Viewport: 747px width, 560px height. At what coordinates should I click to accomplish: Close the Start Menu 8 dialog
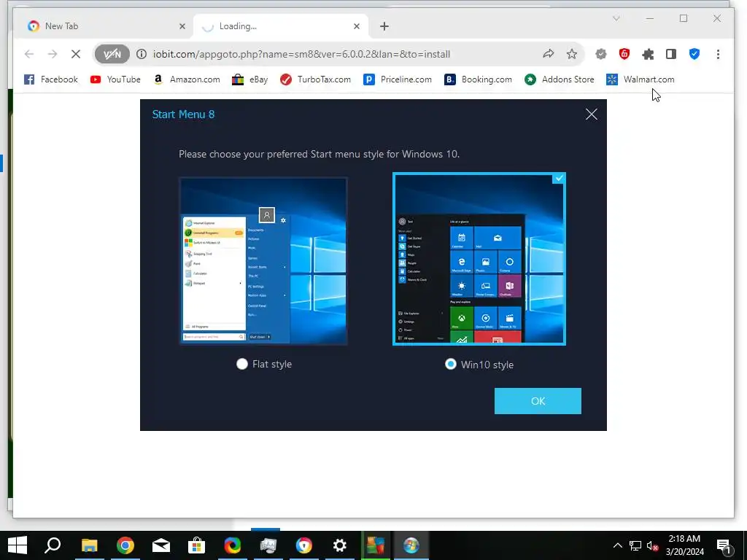pyautogui.click(x=591, y=114)
